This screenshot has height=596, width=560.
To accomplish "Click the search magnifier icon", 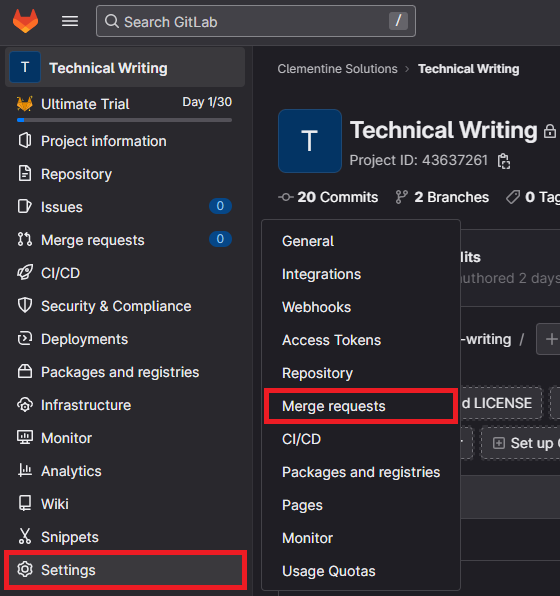I will point(111,21).
